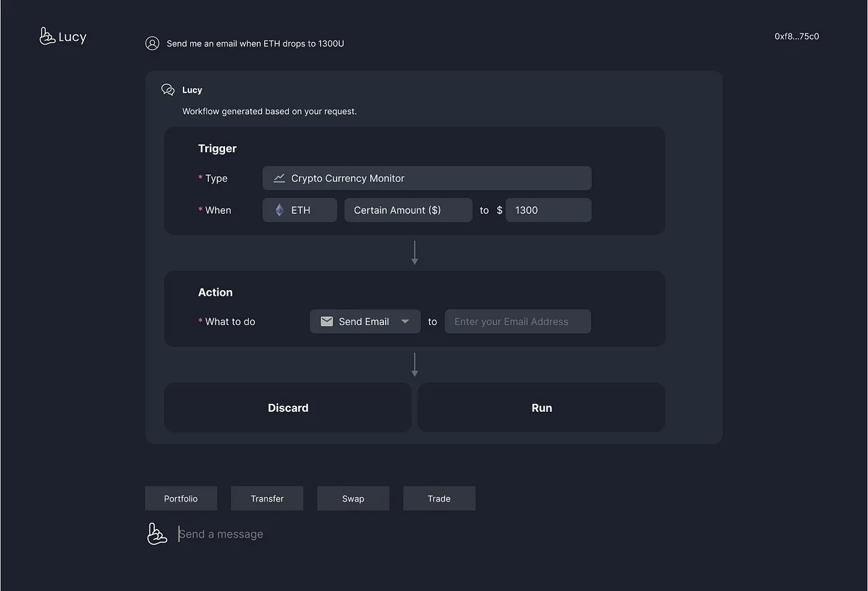This screenshot has height=591, width=868.
Task: Select the Portfolio shortcut
Action: point(181,499)
